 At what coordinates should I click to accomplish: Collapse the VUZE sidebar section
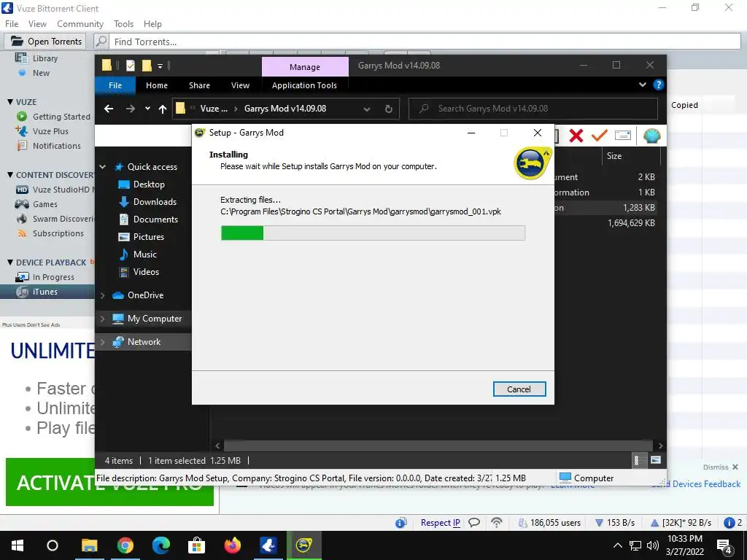click(x=10, y=102)
